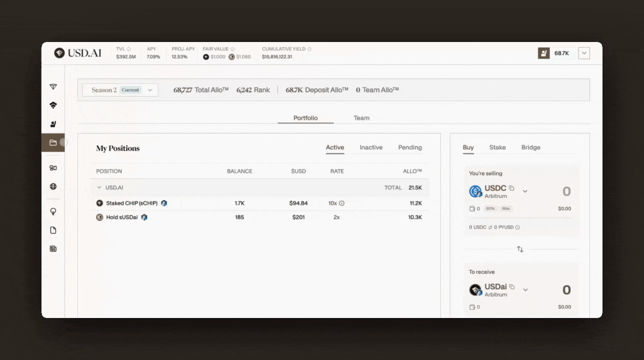Click the TVL info icon
Image resolution: width=644 pixels, height=360 pixels.
(x=128, y=49)
